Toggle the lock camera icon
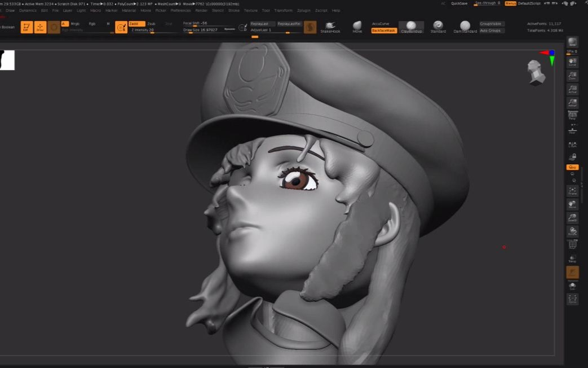The image size is (588, 368). 572,156
